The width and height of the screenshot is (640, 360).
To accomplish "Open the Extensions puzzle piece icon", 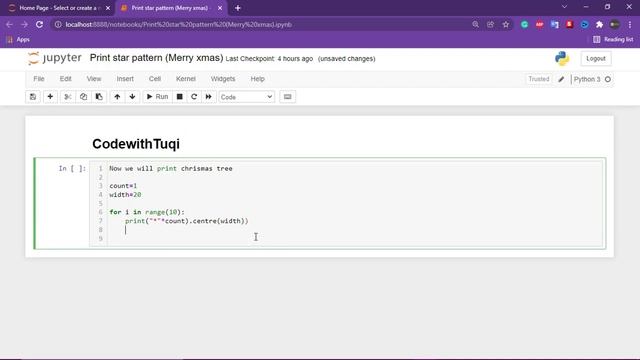I will click(599, 24).
